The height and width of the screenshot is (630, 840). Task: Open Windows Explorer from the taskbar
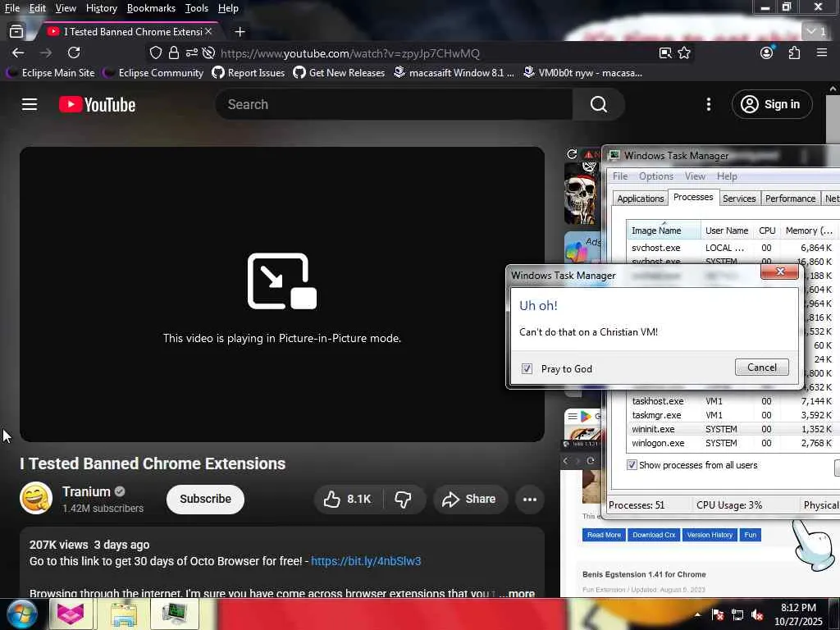click(124, 614)
